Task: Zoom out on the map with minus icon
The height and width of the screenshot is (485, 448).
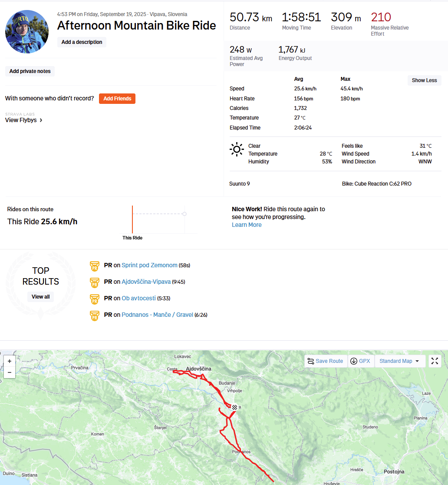Action: click(10, 372)
